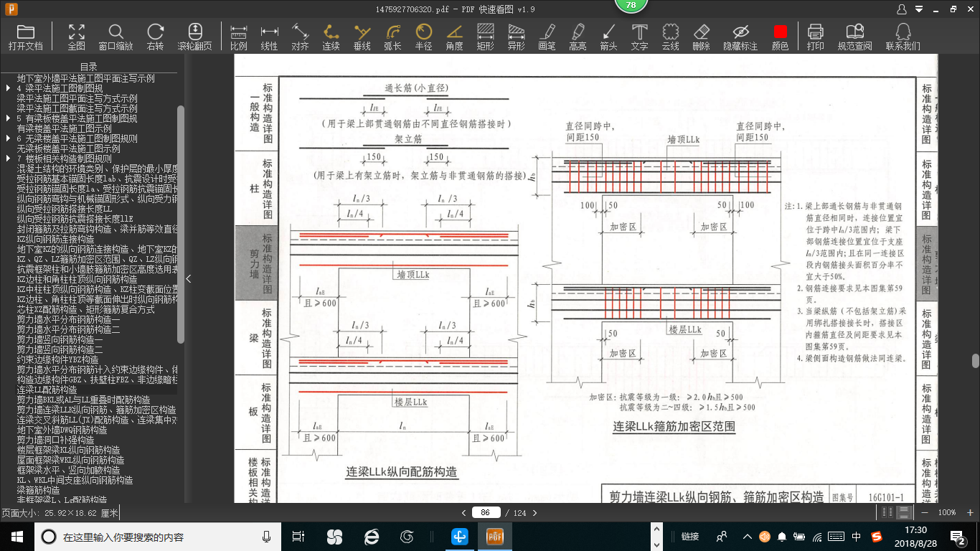Expand the '5 有梁板楼盖平法施工图制图规' node
980x551 pixels.
coord(8,118)
